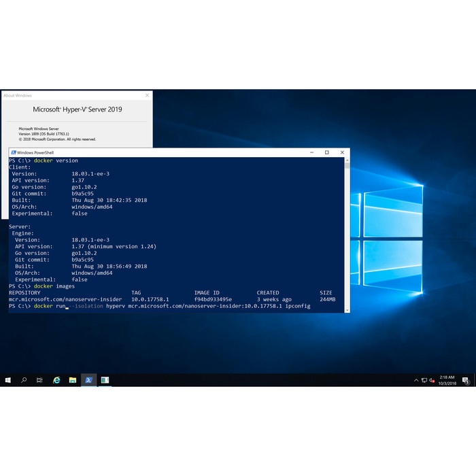Screen dimensions: 476x476
Task: Click 'Version 1809 (OS Build 17763.1)' text
Action: pos(44,134)
